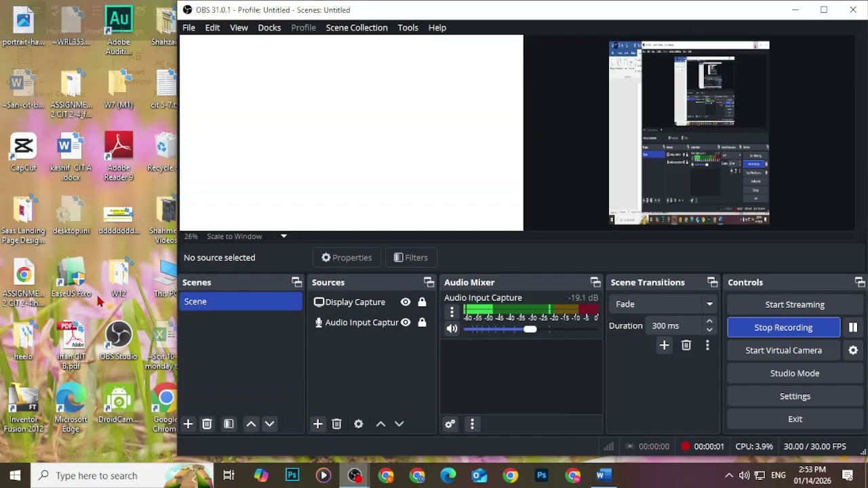Image resolution: width=868 pixels, height=488 pixels.
Task: Open the File menu
Action: pos(189,28)
